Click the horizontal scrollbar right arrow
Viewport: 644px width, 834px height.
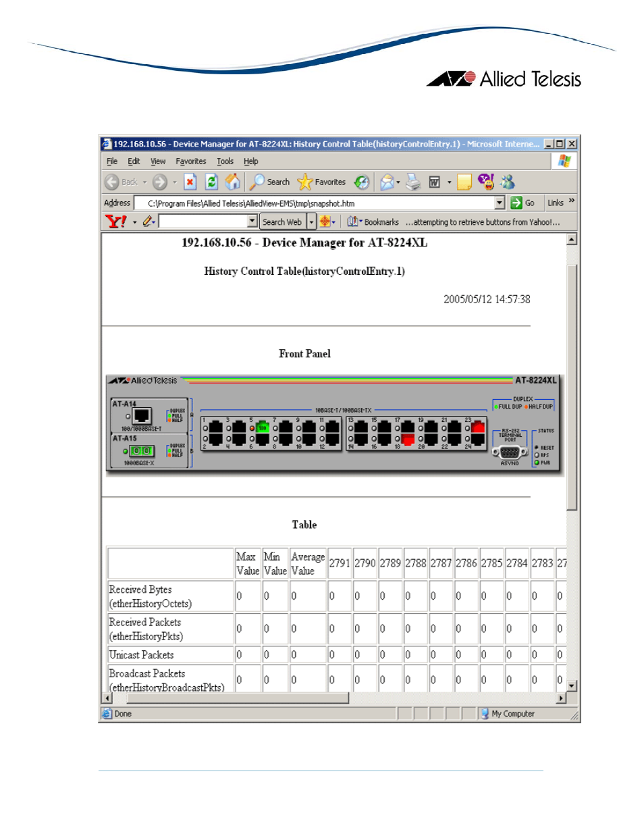[x=560, y=698]
